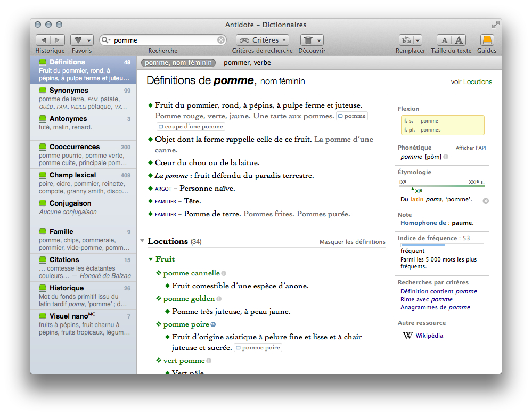532x416 pixels.
Task: Click info icon beside phonetic [pòm]
Action: [446, 157]
